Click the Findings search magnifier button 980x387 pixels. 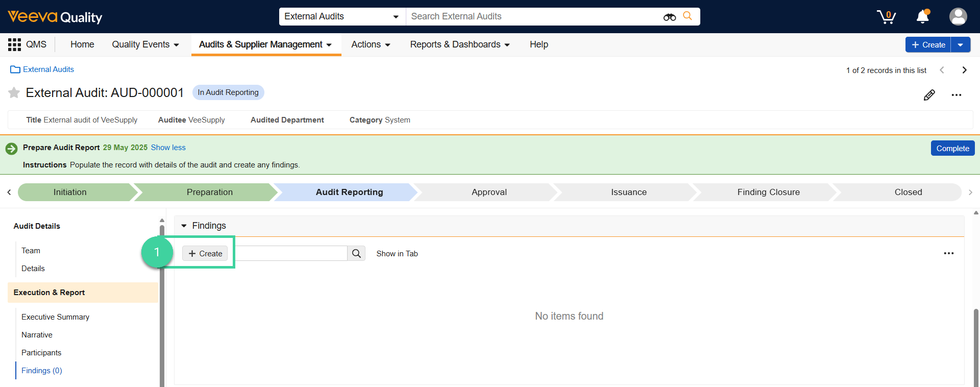tap(356, 253)
